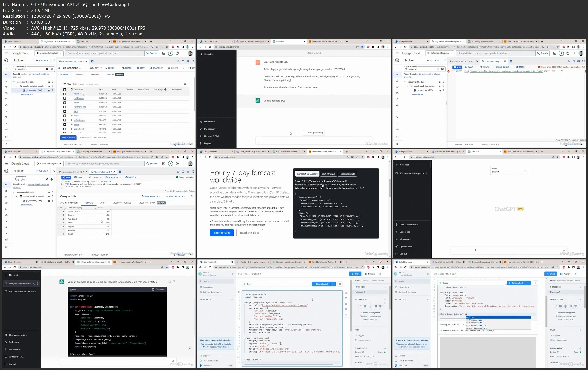Open the more-actions dots beside DELETE
588x370 pixels.
tap(184, 68)
